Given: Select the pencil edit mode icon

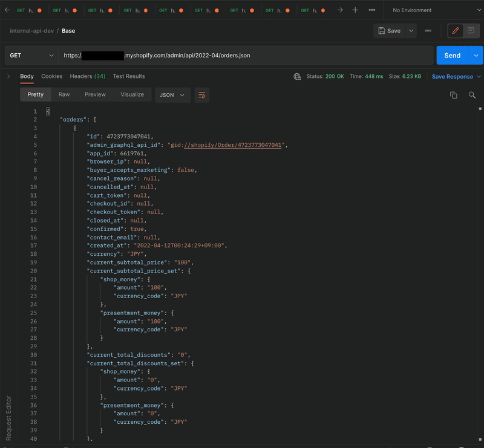Looking at the screenshot, I should coord(456,31).
